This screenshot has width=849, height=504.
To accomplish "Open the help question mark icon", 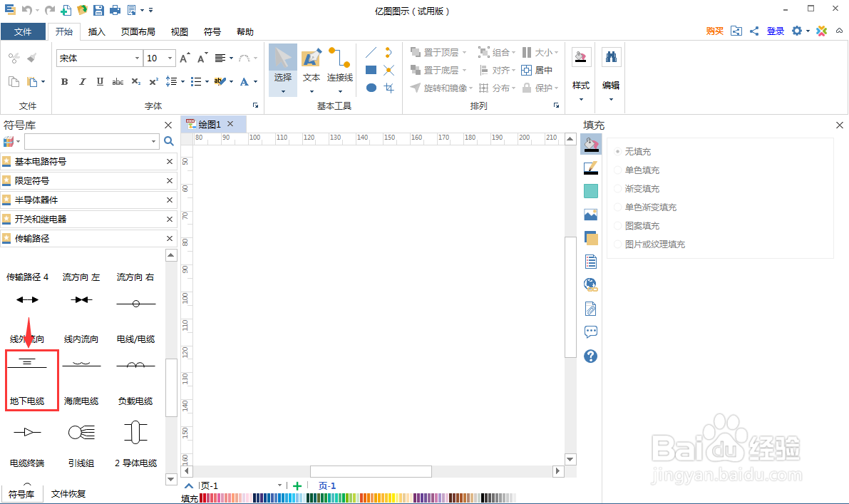I will pos(591,356).
